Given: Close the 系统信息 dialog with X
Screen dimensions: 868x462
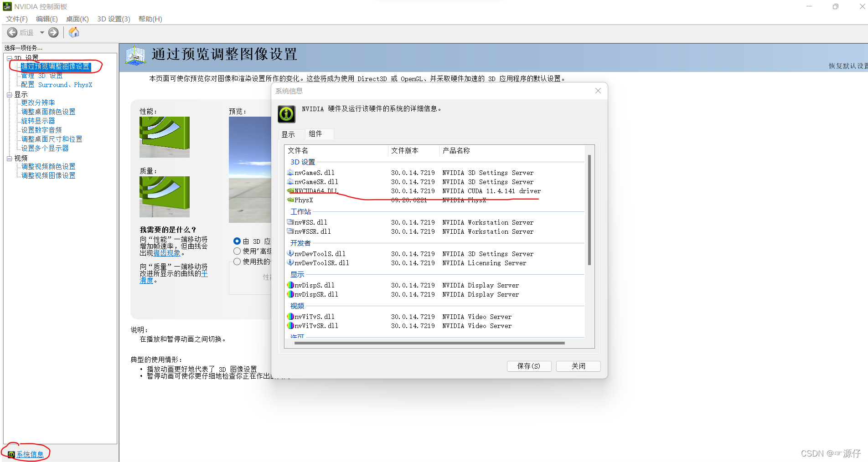Looking at the screenshot, I should pos(598,91).
